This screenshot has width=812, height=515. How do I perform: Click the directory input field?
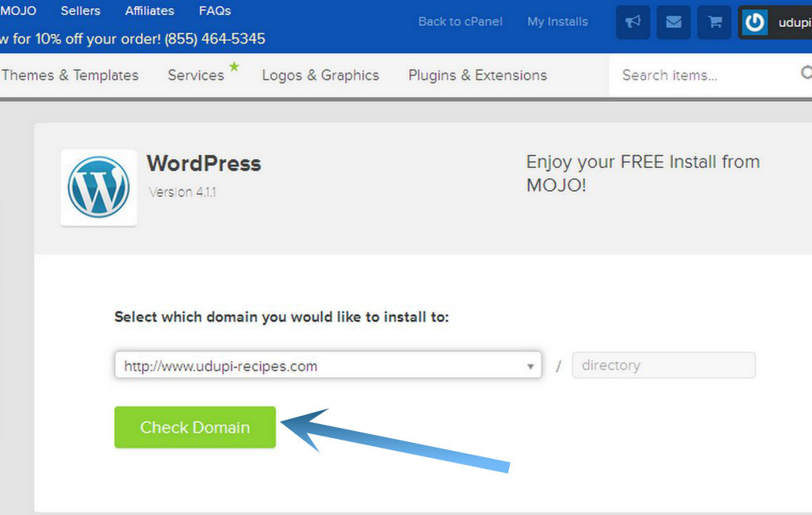(664, 365)
